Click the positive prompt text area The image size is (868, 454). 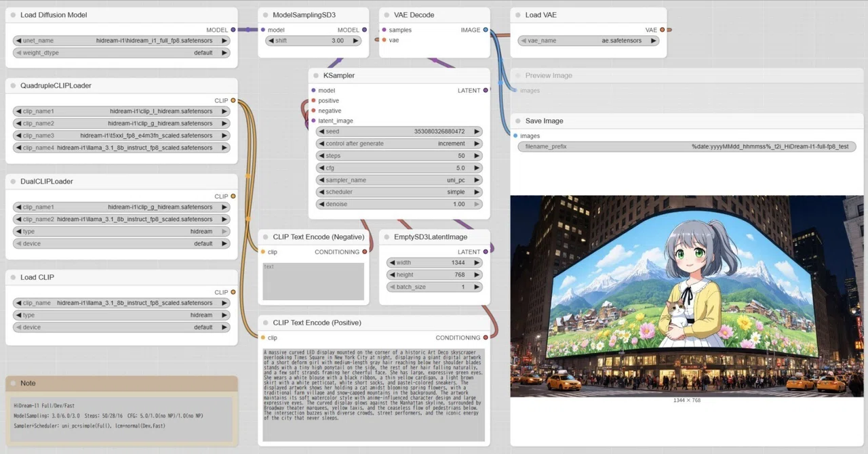374,395
